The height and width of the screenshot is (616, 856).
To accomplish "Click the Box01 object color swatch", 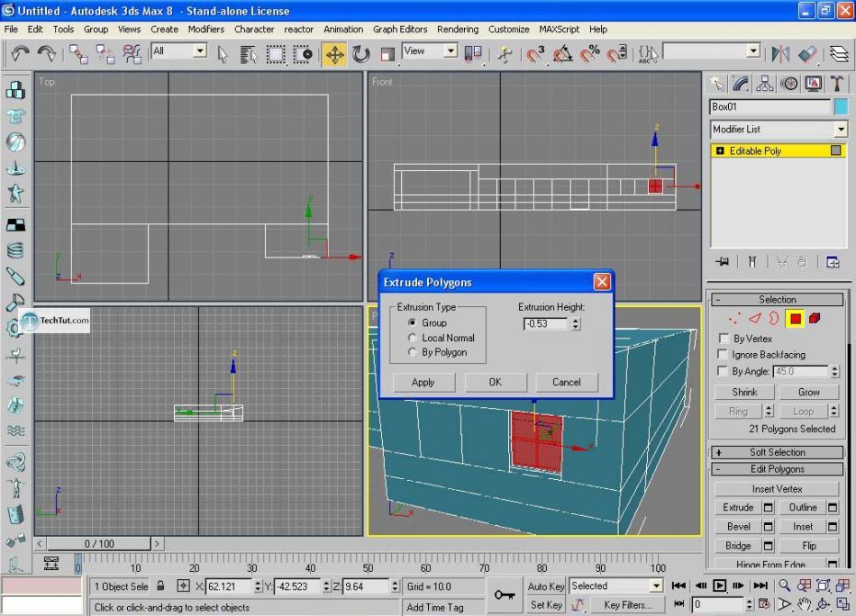I will tap(841, 106).
